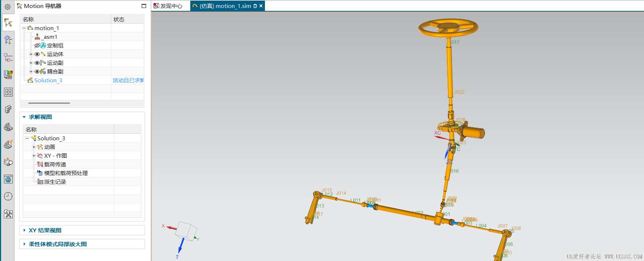The width and height of the screenshot is (644, 261).
Task: Click the 名称 header in solve view
Action: tap(68, 129)
